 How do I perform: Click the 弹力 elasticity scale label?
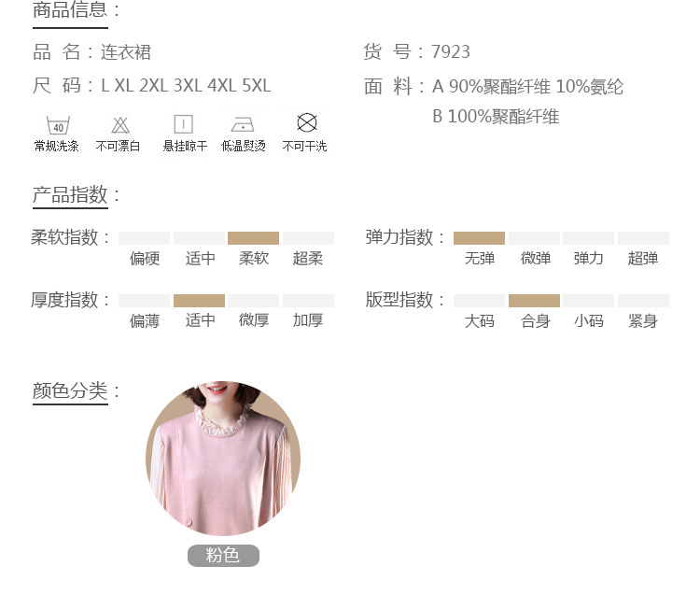pos(588,259)
